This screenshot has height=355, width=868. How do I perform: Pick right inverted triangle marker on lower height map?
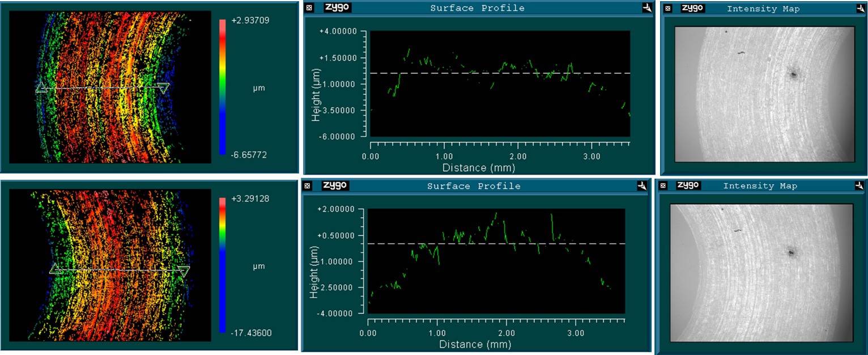183,271
